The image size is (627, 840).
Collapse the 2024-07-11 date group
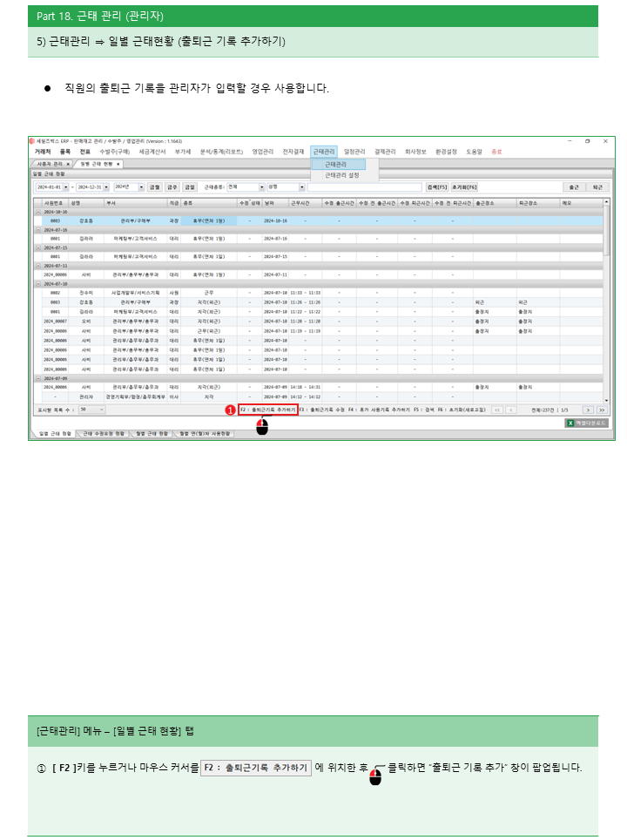(x=38, y=266)
